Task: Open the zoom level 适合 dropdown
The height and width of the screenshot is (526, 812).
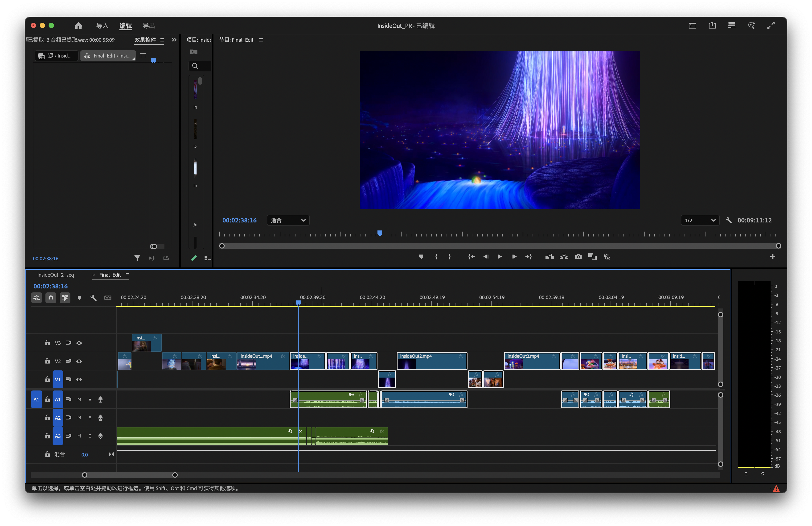Action: coord(288,220)
